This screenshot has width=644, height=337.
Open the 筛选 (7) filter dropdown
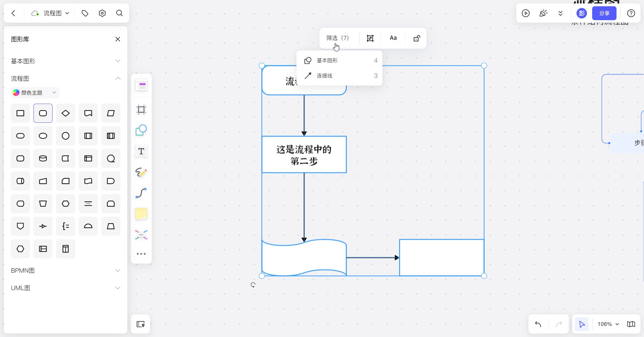tap(337, 38)
